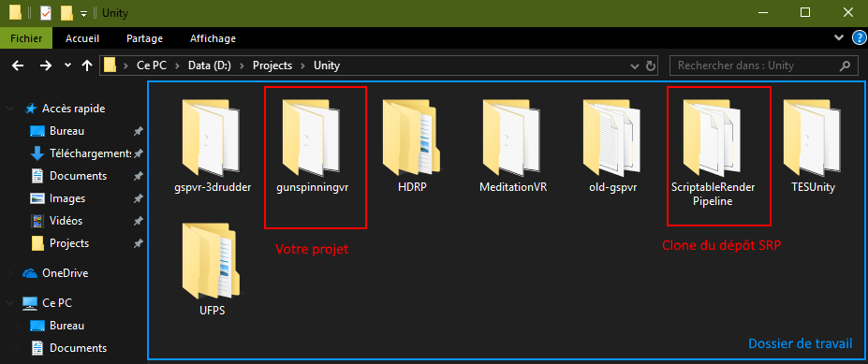The height and width of the screenshot is (364, 868).
Task: Open the Fichier menu
Action: coord(26,38)
